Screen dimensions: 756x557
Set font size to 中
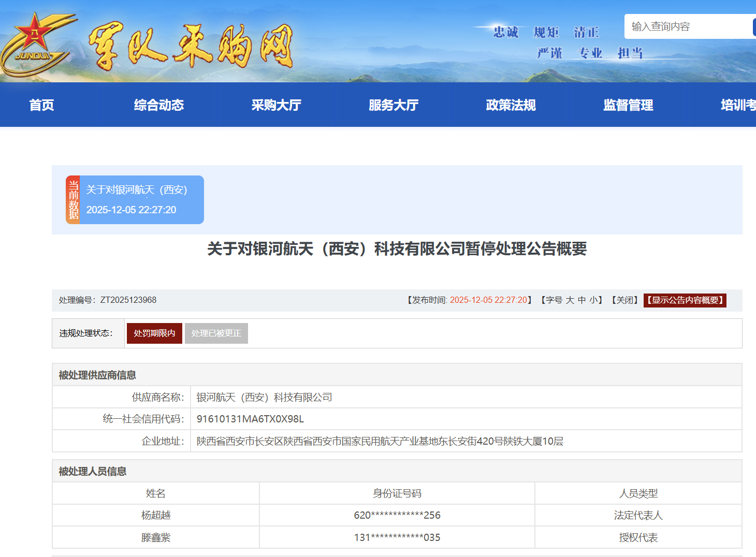(x=582, y=300)
